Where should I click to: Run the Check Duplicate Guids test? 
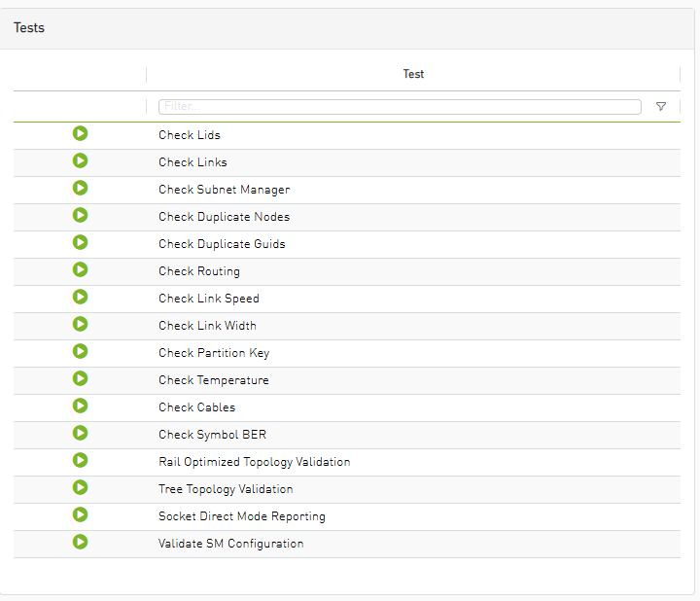click(81, 243)
